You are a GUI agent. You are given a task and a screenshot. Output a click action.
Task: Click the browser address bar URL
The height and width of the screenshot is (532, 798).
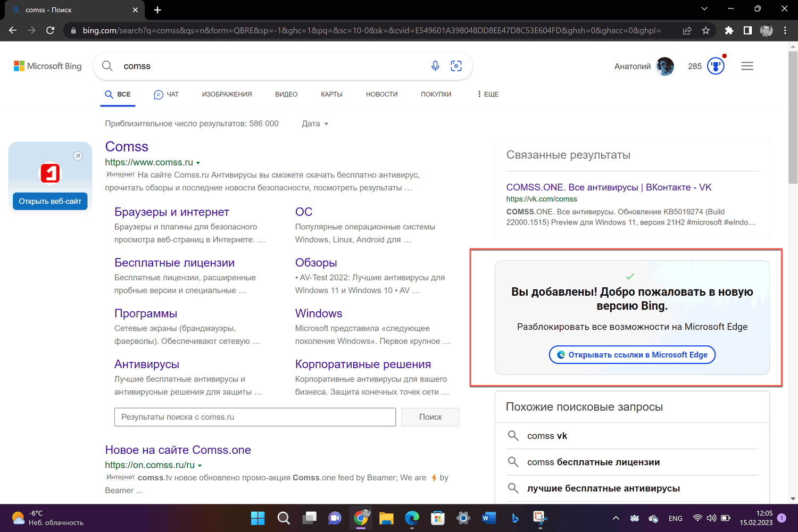[x=371, y=30]
